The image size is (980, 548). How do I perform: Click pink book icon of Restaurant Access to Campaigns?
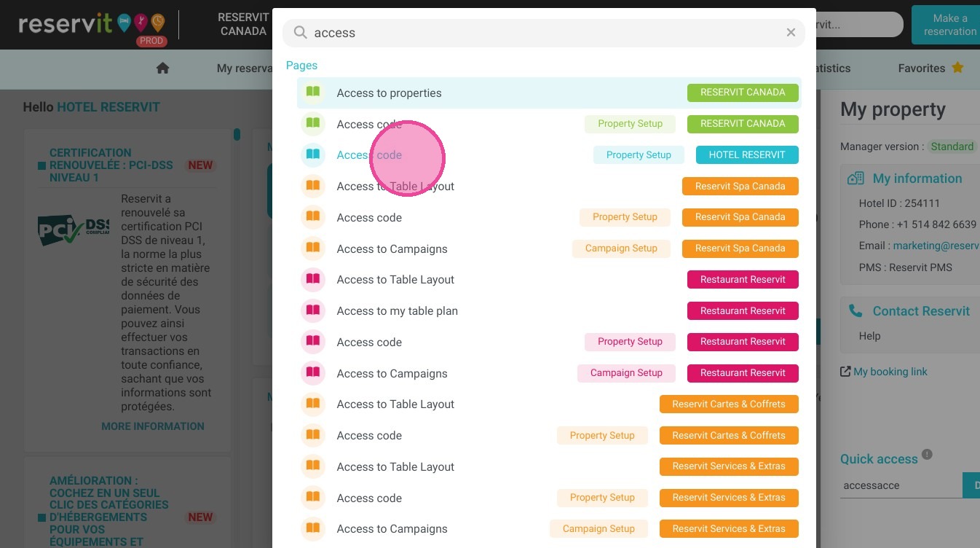(313, 373)
